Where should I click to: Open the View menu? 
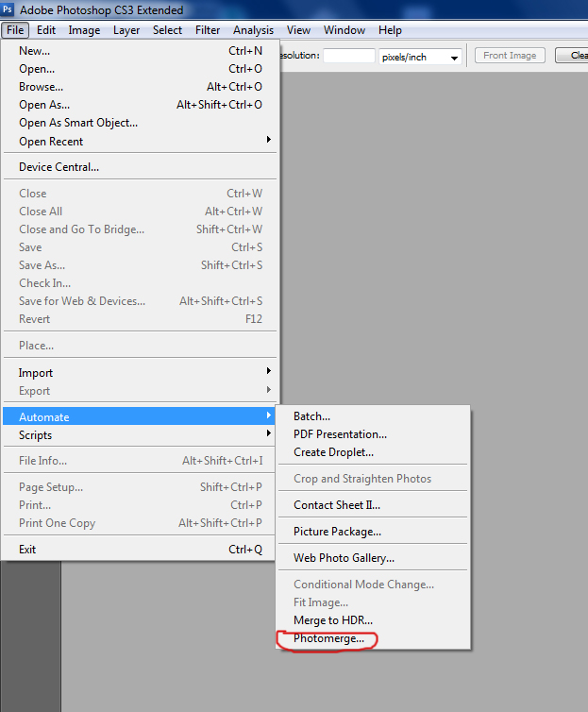coord(298,30)
